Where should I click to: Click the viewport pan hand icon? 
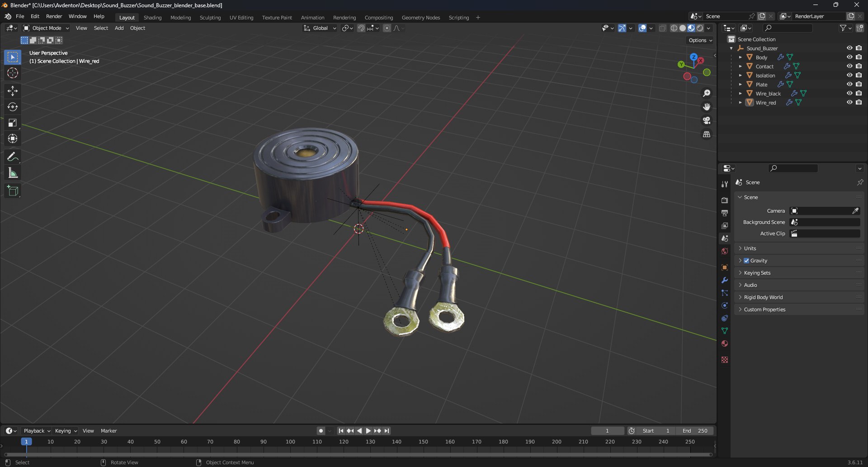pos(707,107)
